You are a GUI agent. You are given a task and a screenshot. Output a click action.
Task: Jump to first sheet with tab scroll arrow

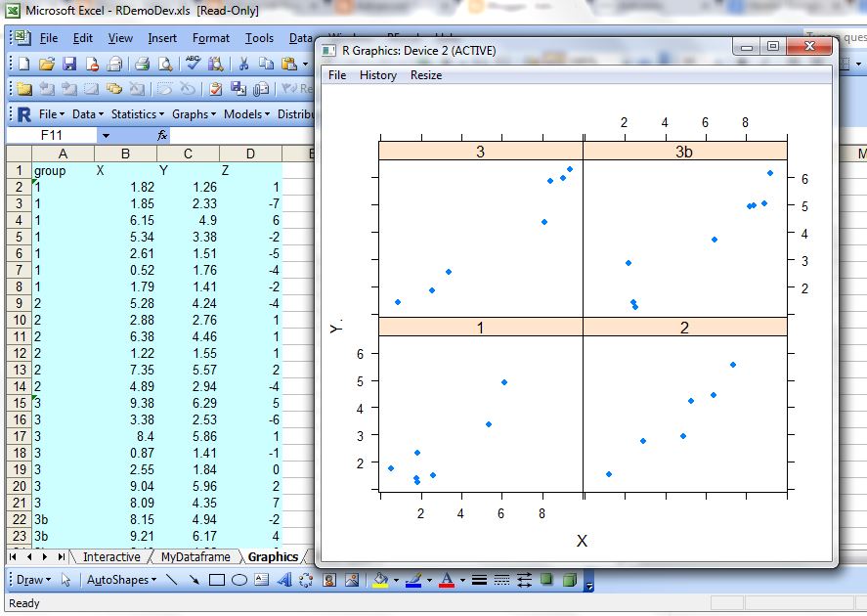(x=13, y=556)
